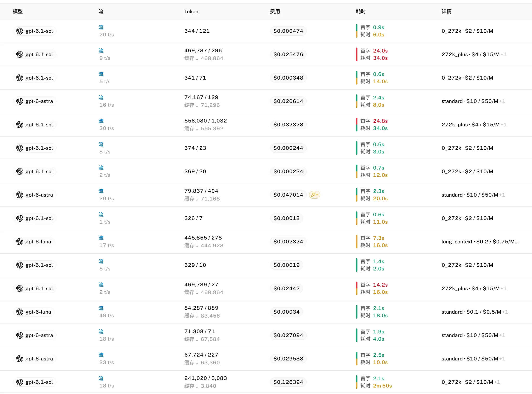Expand the +1 tag on the $0.126394 row details

tap(497, 382)
